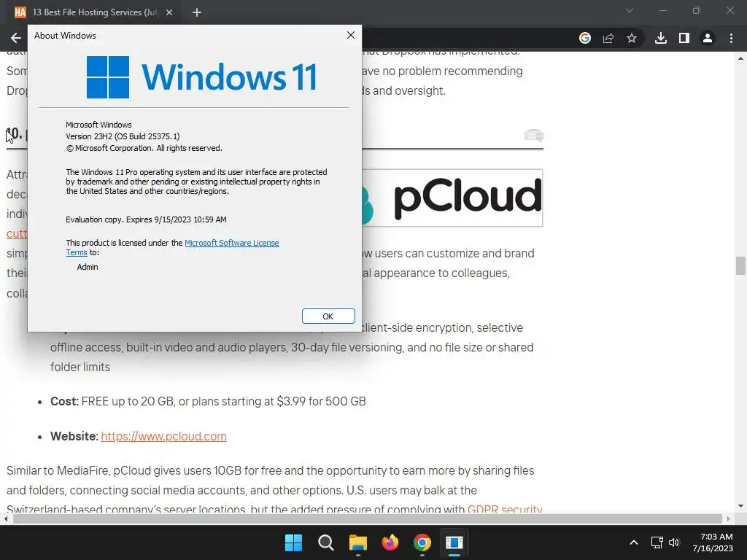
Task: Open Chrome three-dot menu
Action: tap(731, 38)
